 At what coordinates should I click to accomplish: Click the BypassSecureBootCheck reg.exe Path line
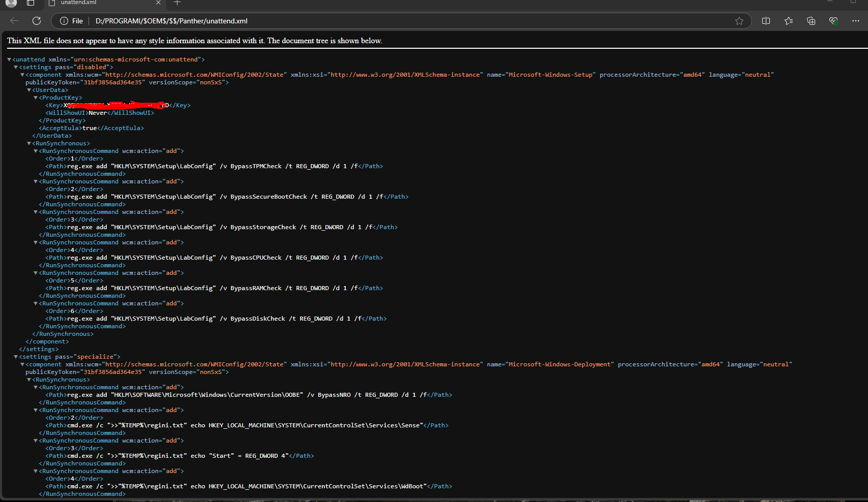click(227, 197)
